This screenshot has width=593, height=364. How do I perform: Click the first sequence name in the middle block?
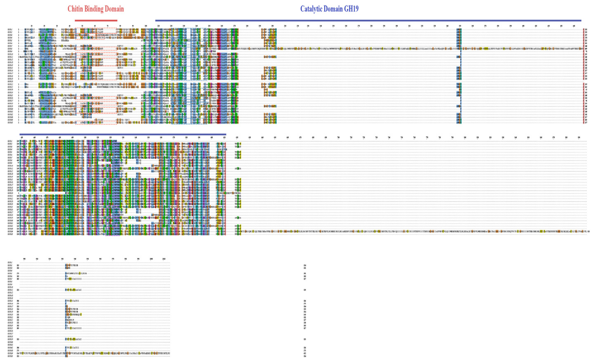(10, 141)
